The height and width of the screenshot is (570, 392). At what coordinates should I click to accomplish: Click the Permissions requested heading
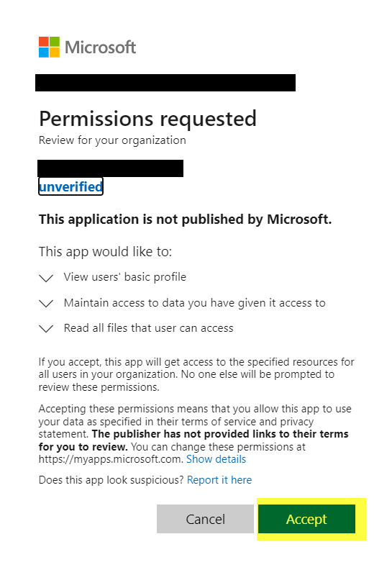point(148,119)
